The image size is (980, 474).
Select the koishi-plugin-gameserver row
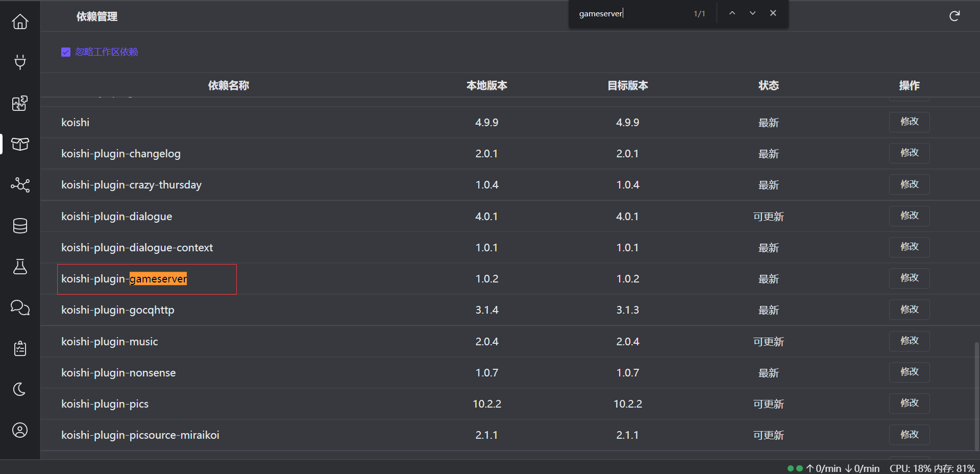146,279
